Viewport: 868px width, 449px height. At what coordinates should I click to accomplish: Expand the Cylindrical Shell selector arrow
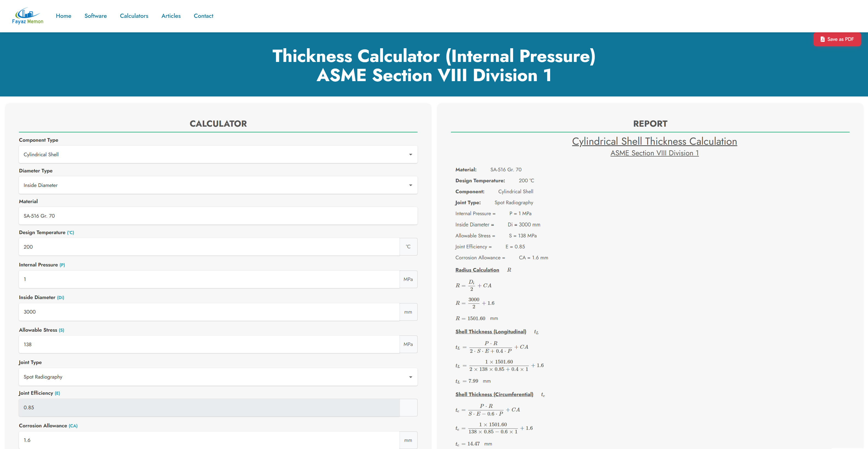[x=410, y=154]
